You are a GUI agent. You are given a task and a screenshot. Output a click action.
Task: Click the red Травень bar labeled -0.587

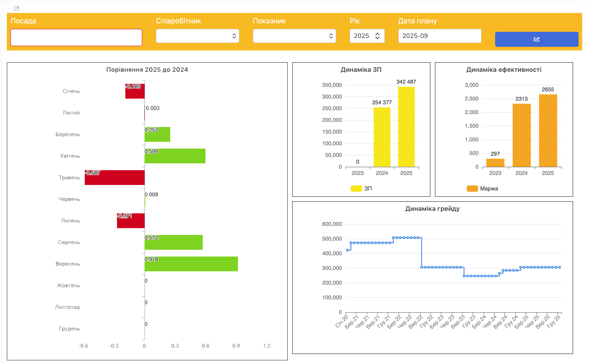point(115,177)
